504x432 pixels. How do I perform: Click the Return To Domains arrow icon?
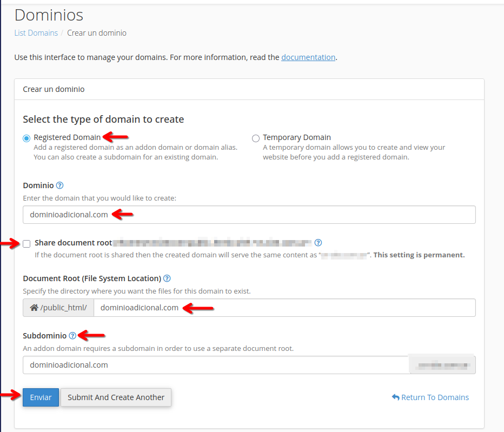[x=395, y=397]
